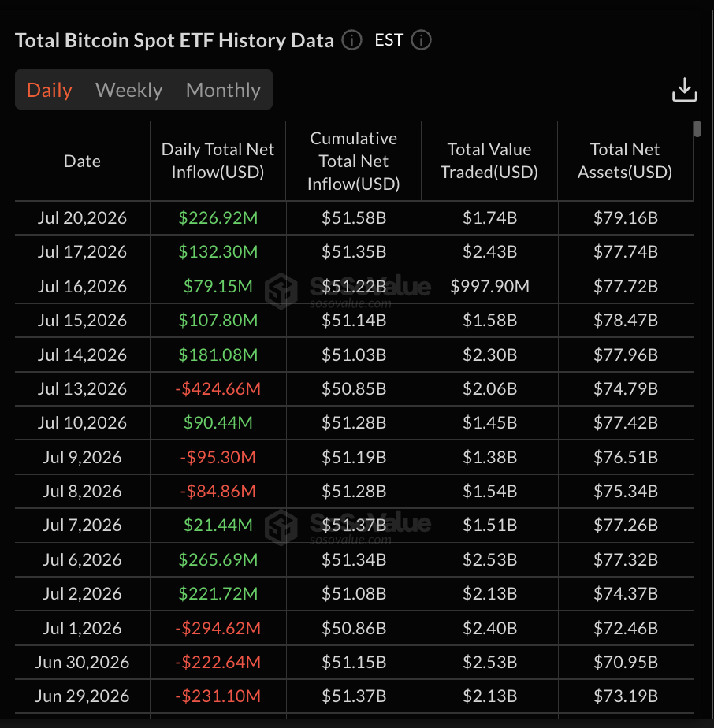Click the SoSoValue watermark logo near Jul 16
714x728 pixels.
click(281, 291)
